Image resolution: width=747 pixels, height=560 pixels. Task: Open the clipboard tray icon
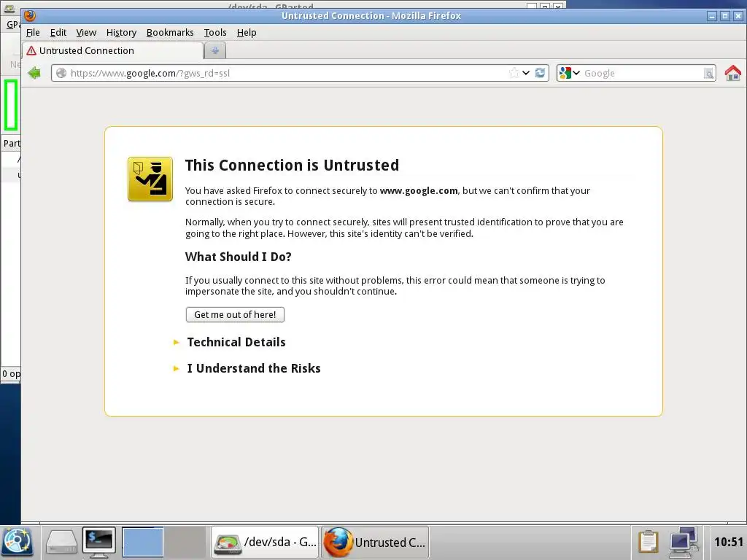coord(648,542)
